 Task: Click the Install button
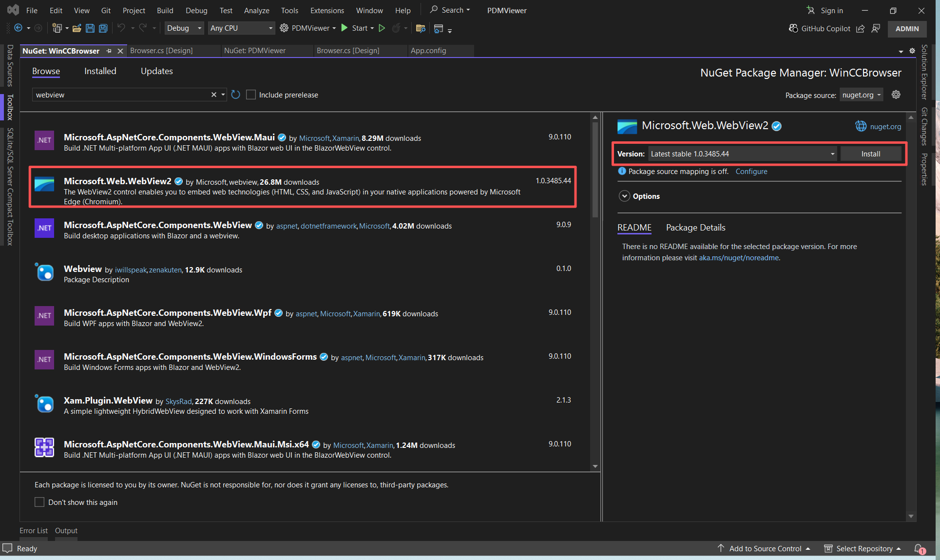point(870,154)
